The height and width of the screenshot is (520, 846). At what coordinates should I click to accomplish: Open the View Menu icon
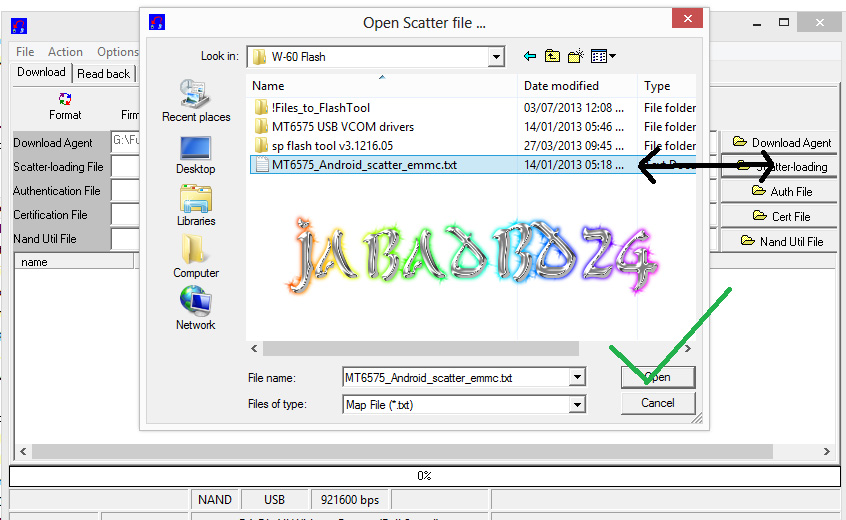603,56
